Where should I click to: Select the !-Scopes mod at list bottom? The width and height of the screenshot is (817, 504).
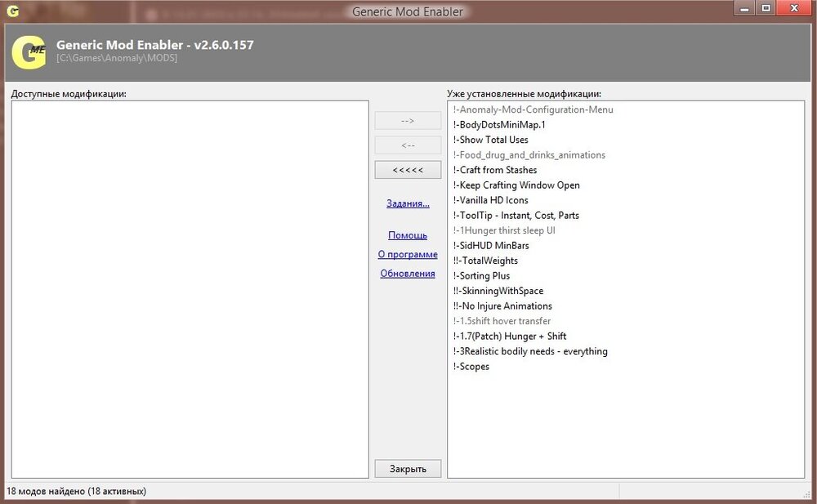click(471, 367)
